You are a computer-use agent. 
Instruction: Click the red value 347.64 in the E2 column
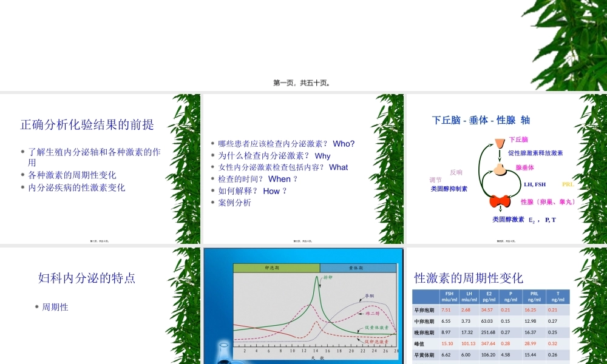coord(489,343)
